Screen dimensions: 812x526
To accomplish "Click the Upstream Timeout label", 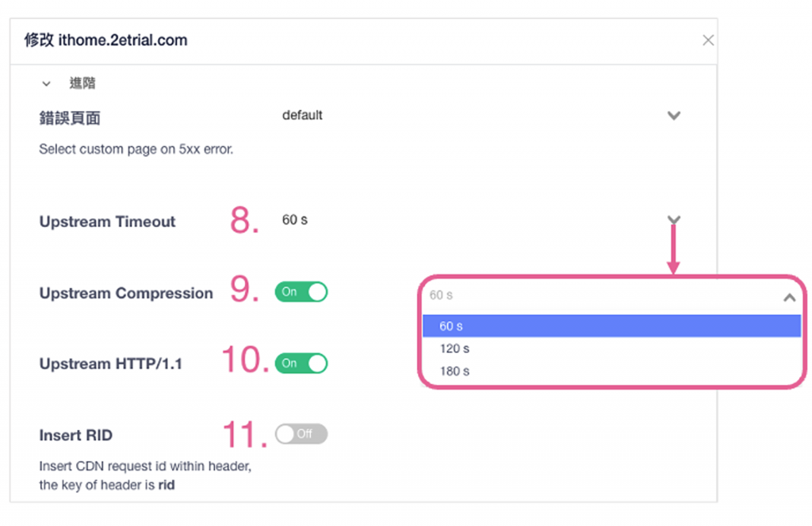I will (x=107, y=222).
